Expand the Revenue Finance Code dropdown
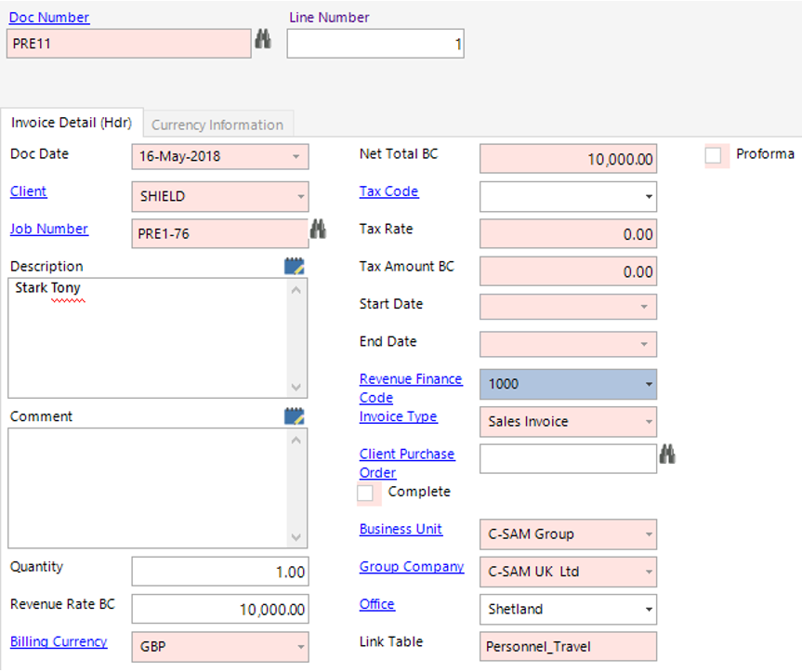Screen dimensions: 802x672 (x=648, y=384)
